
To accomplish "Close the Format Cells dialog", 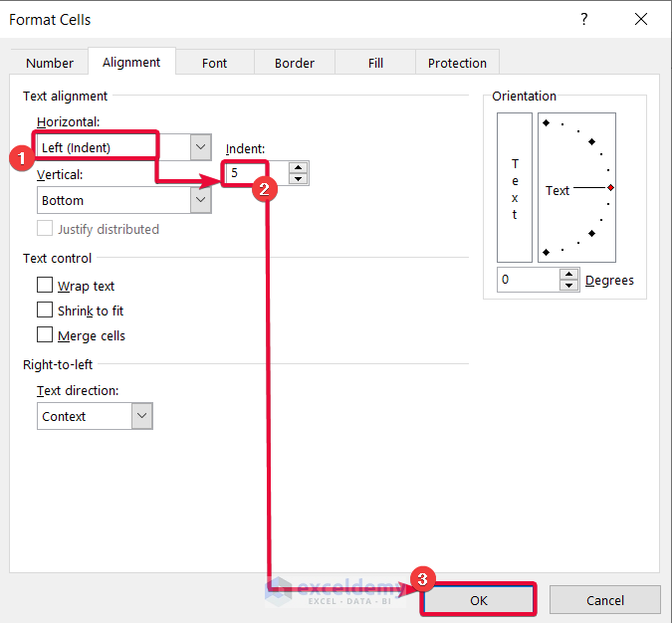I will (x=639, y=20).
